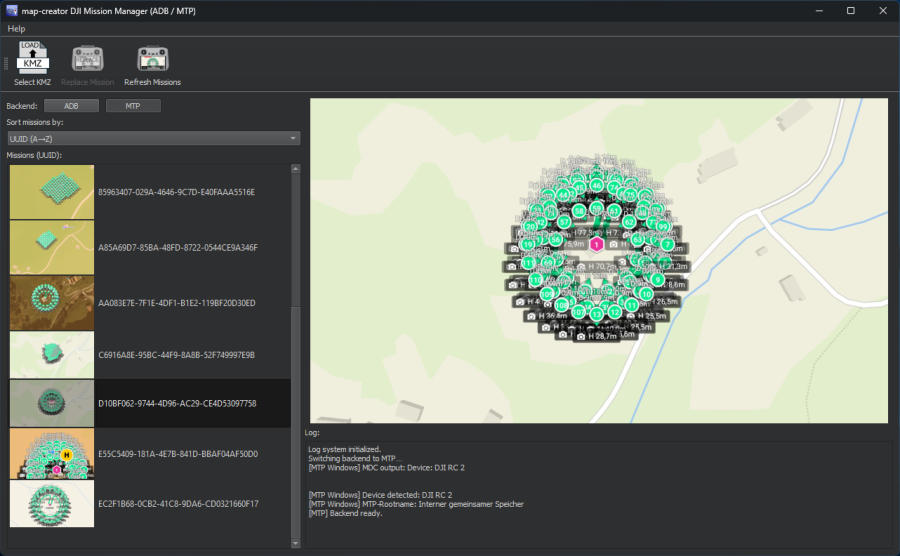Click the mission list scroll-down arrow
The image size is (900, 556).
(295, 543)
